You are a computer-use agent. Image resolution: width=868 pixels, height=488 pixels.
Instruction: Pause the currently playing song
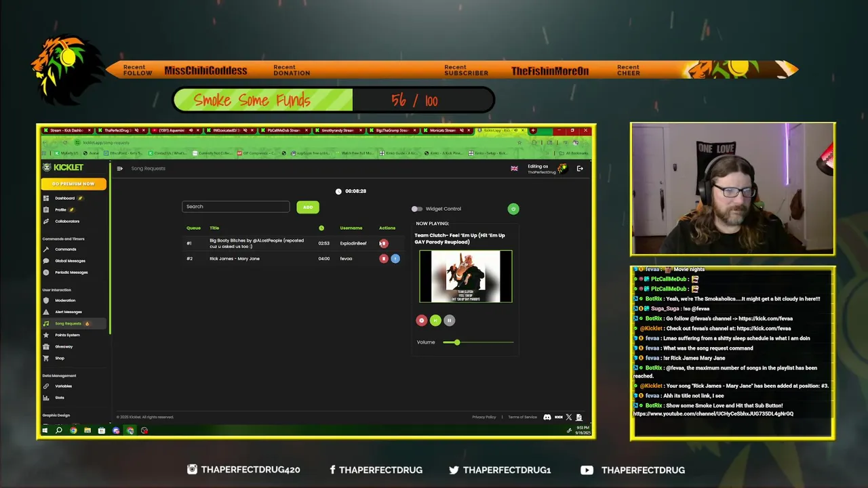click(449, 321)
